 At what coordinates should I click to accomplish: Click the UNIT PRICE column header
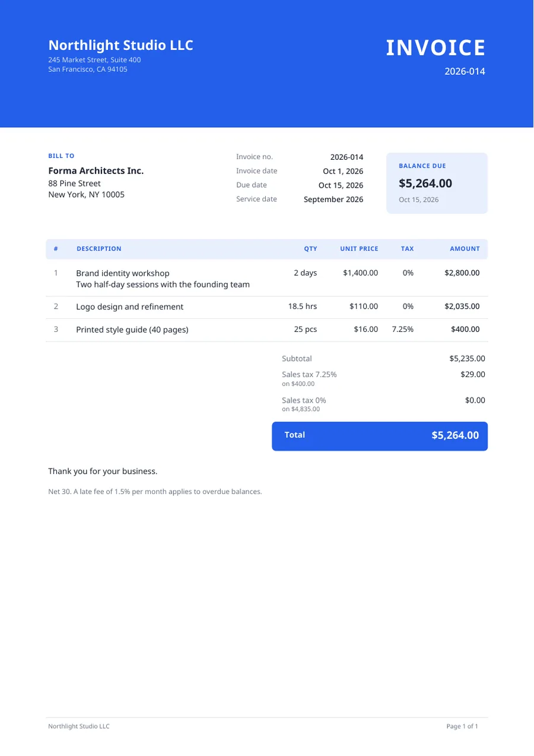(x=359, y=249)
